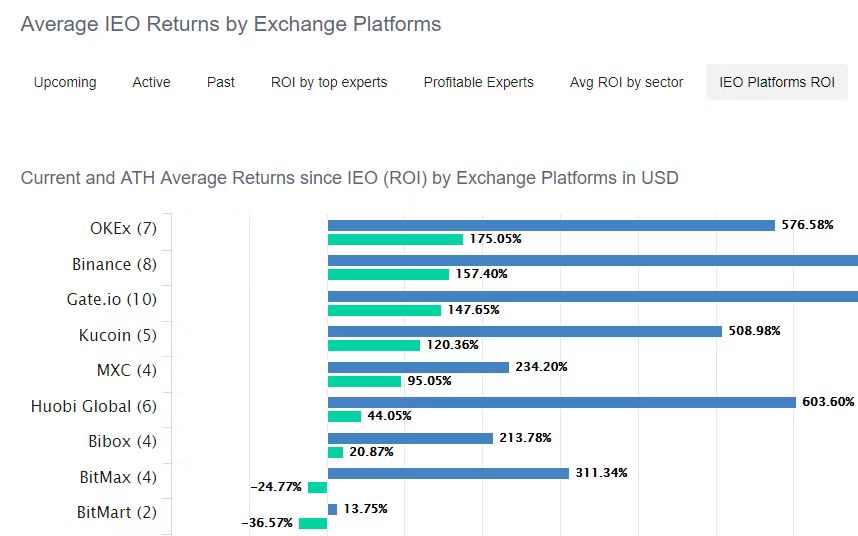Click the Binance (8) axis label
Image resolution: width=858 pixels, height=536 pixels.
coord(114,264)
